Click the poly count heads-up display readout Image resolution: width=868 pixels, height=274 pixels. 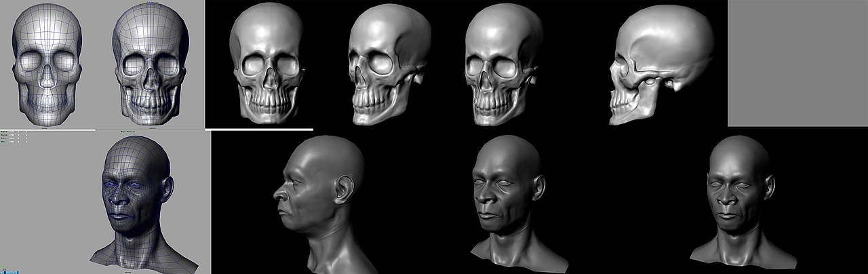click(14, 138)
